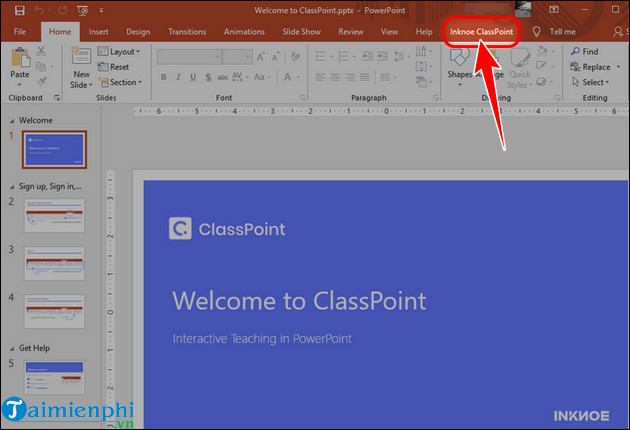Toggle Align Left

coord(320,77)
